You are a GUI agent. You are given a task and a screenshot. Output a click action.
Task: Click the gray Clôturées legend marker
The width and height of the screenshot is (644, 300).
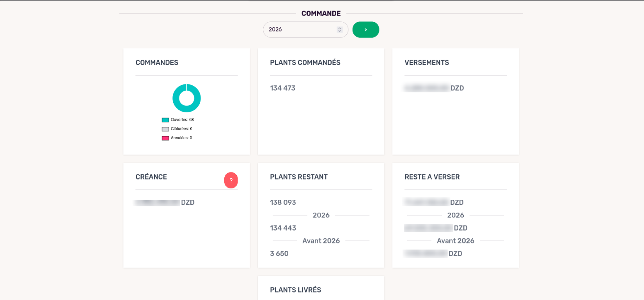pos(164,128)
